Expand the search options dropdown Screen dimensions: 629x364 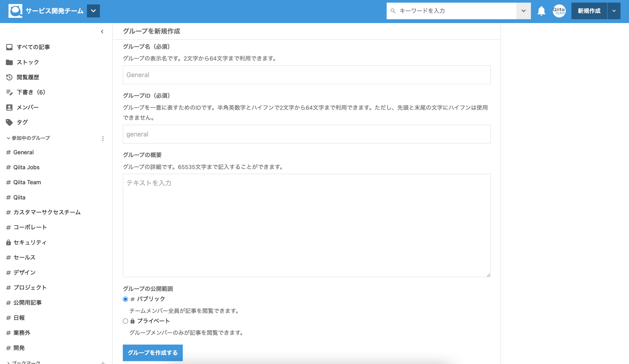coord(523,11)
